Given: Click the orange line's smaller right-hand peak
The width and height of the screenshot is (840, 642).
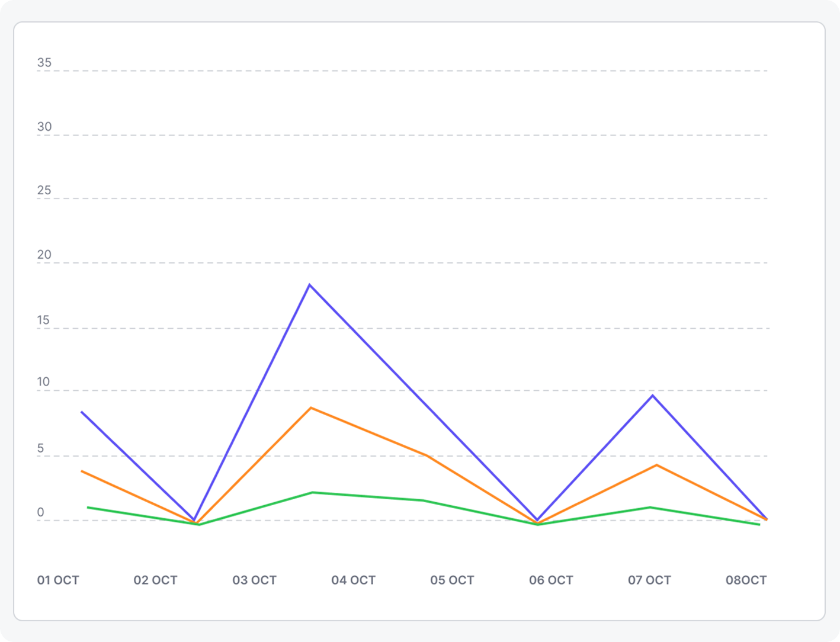Looking at the screenshot, I should coord(656,465).
